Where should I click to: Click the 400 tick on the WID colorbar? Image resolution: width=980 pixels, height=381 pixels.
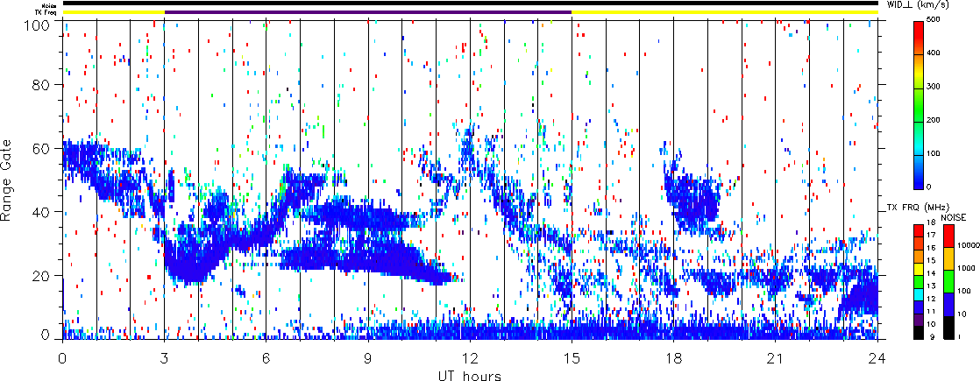935,55
